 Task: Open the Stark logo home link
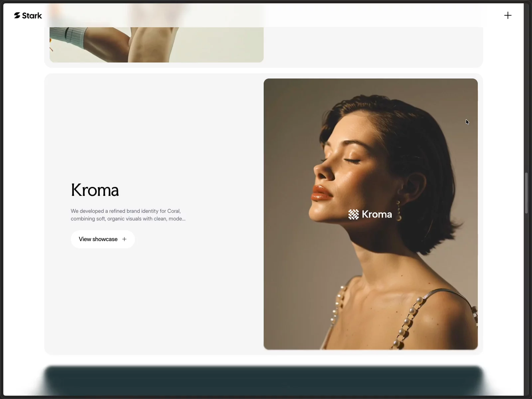[x=28, y=16]
